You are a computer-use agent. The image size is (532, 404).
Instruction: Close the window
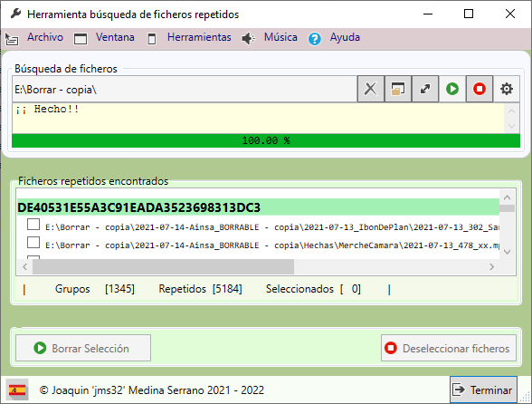510,14
